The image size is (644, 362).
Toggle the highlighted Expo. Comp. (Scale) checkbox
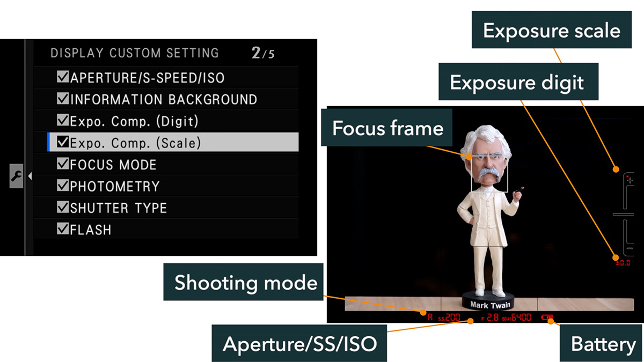(x=63, y=143)
